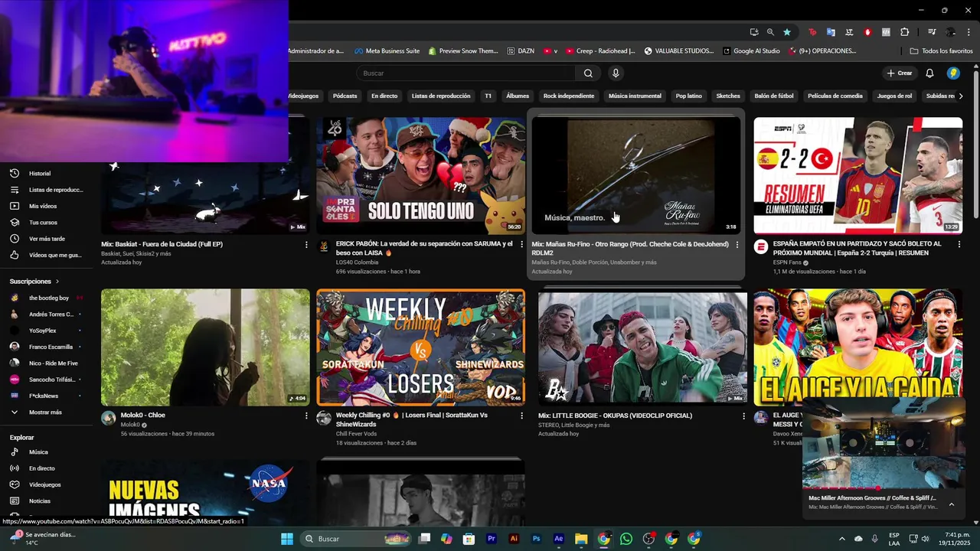The height and width of the screenshot is (551, 980).
Task: Open Chrome media control icon
Action: (932, 32)
